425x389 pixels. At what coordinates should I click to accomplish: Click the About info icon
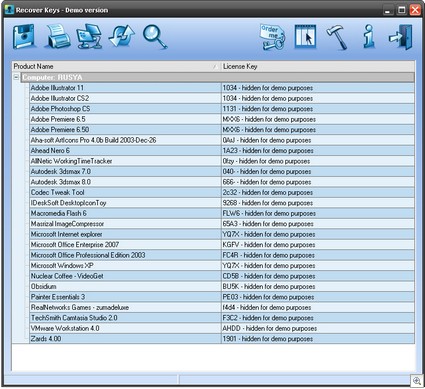369,37
